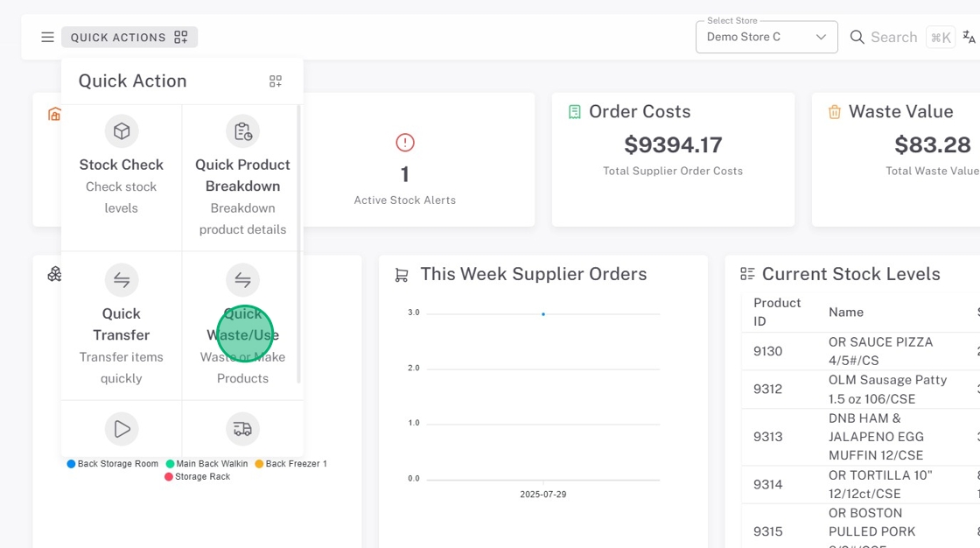Open the hamburger navigation menu
This screenshot has width=980, height=548.
point(47,38)
